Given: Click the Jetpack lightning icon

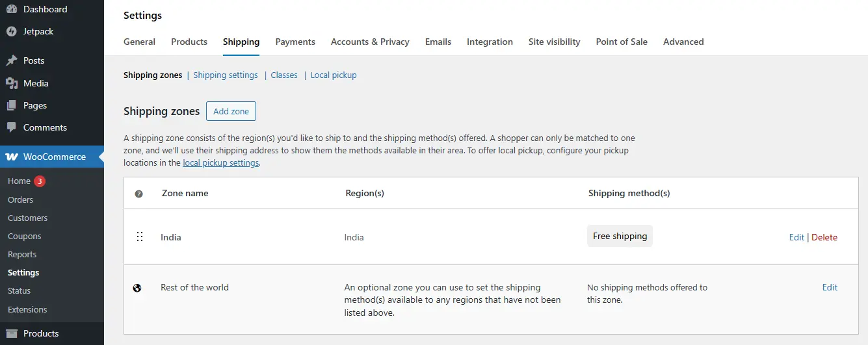Looking at the screenshot, I should [x=12, y=31].
